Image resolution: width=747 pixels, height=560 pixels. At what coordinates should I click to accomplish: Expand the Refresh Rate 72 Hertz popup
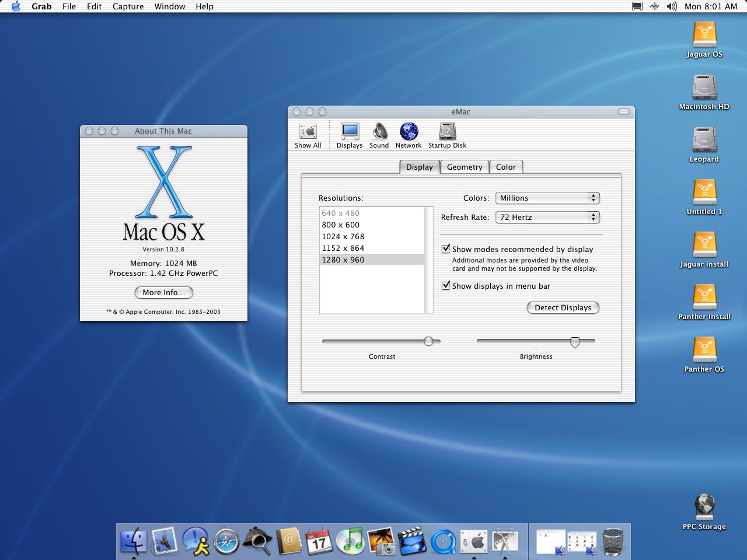click(x=547, y=218)
